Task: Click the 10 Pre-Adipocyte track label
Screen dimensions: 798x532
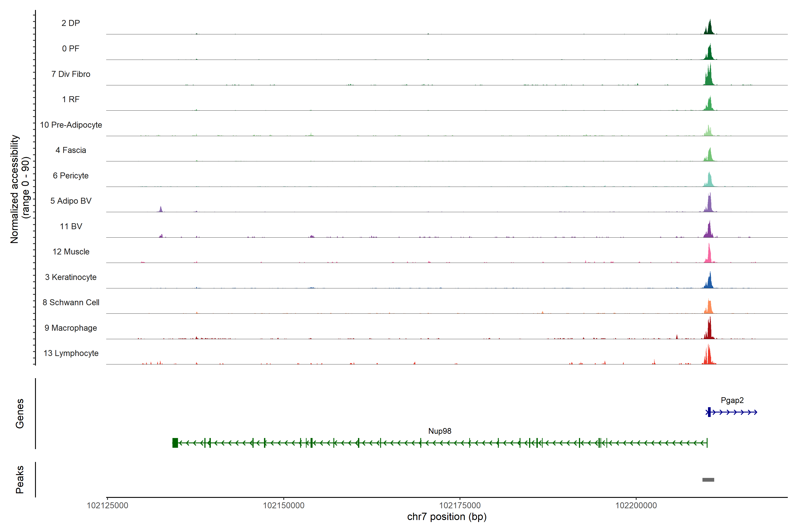Action: click(71, 125)
